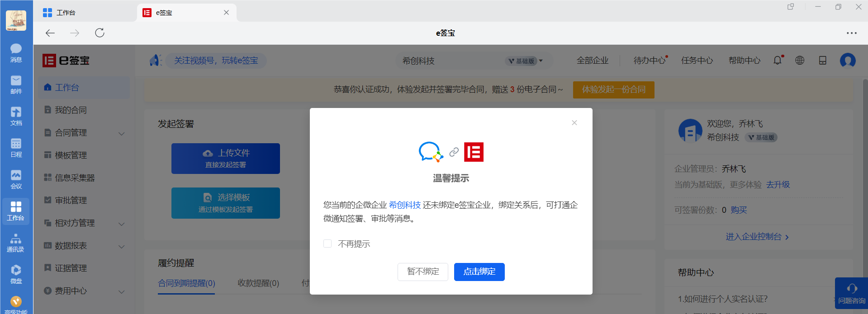Image resolution: width=868 pixels, height=314 pixels.
Task: Open the 会议 meeting sidebar icon
Action: click(x=16, y=179)
